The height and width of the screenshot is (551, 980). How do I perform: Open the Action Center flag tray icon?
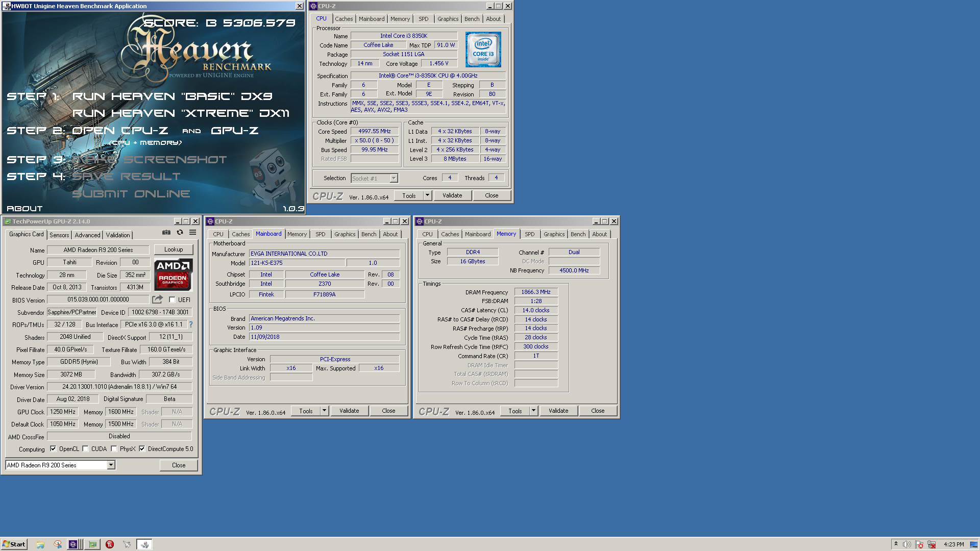[919, 544]
